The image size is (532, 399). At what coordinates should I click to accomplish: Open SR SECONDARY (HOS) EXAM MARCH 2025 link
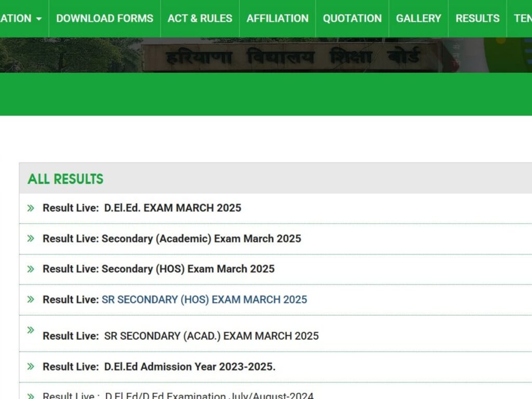coord(204,300)
